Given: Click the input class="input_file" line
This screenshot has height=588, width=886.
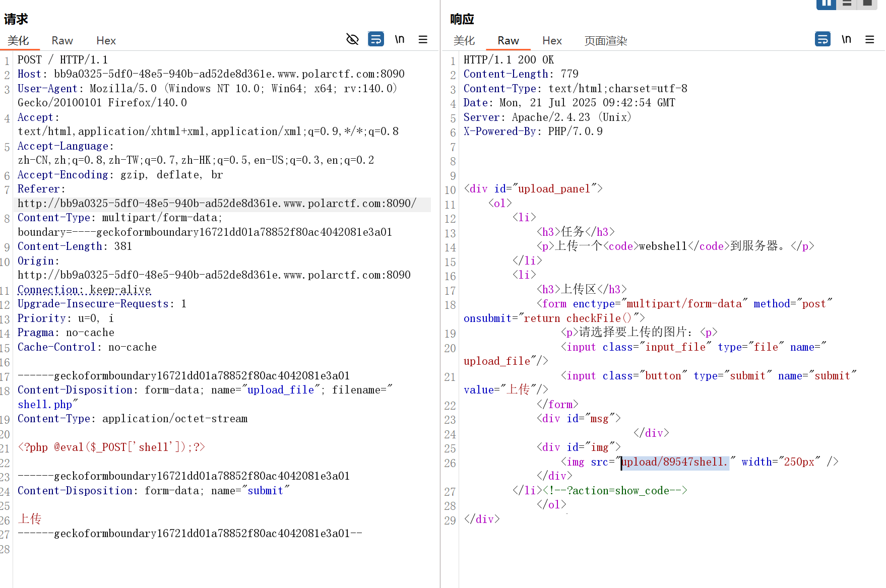Looking at the screenshot, I should 693,347.
